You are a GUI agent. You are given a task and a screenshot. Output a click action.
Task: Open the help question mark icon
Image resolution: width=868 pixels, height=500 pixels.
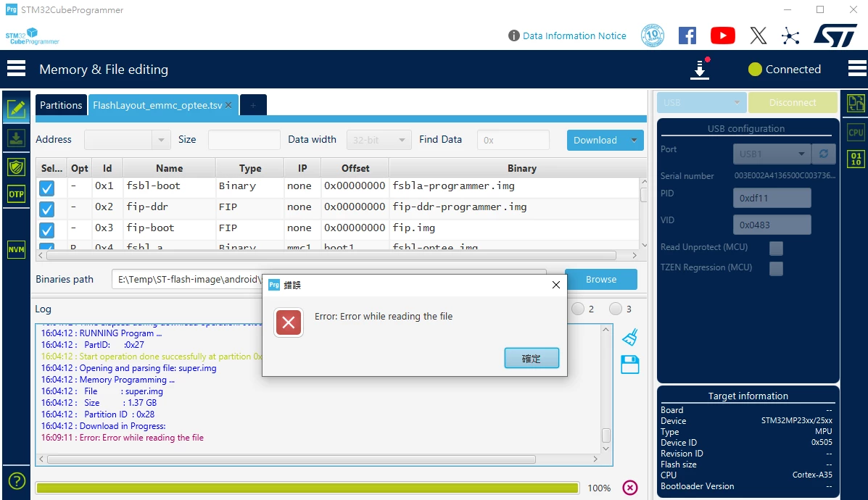click(x=17, y=481)
